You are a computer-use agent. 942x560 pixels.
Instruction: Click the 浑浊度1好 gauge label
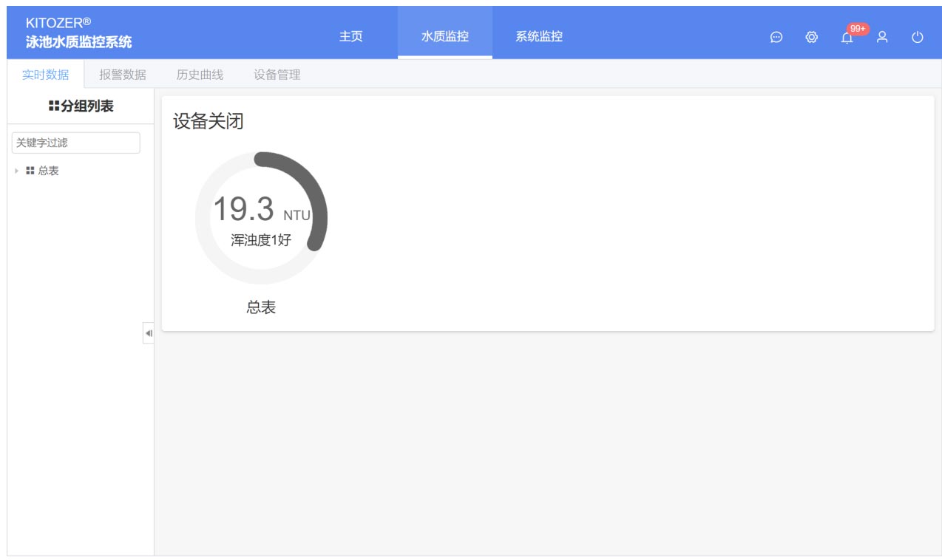pyautogui.click(x=261, y=240)
